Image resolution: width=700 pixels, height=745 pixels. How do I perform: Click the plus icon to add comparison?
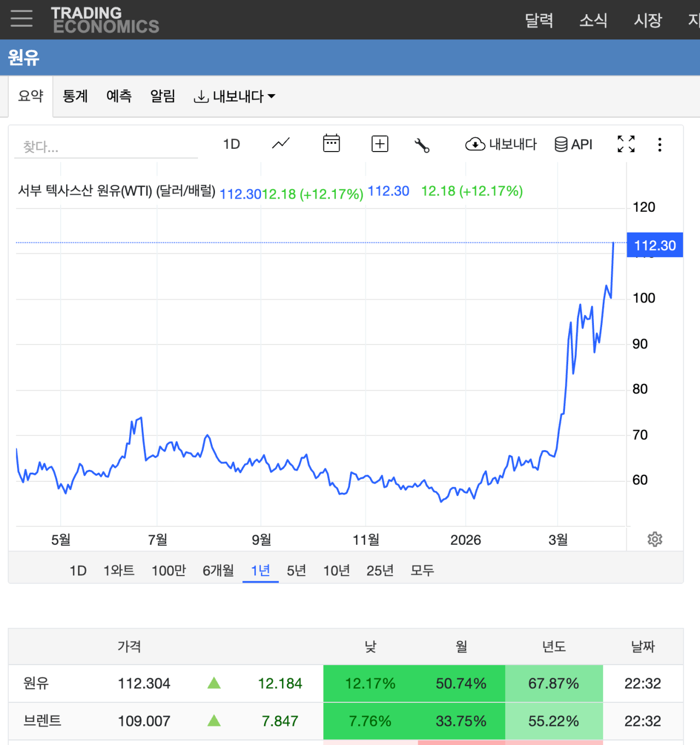point(380,144)
